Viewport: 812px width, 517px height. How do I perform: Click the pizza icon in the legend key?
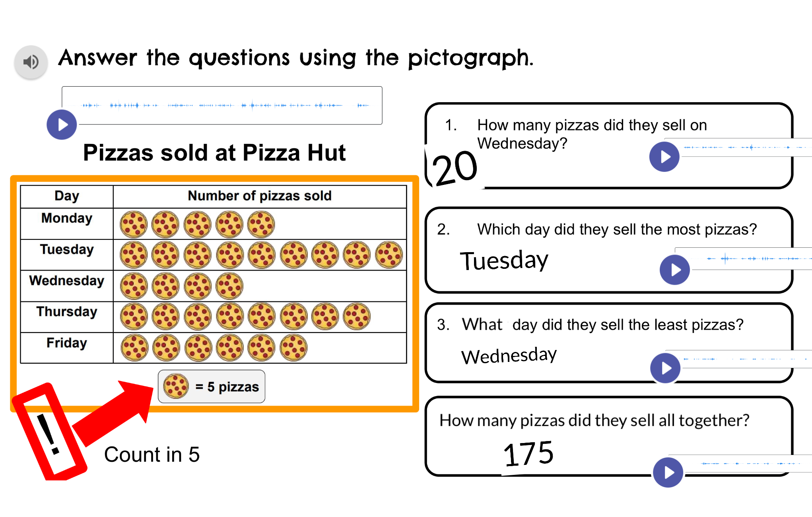[x=176, y=386]
